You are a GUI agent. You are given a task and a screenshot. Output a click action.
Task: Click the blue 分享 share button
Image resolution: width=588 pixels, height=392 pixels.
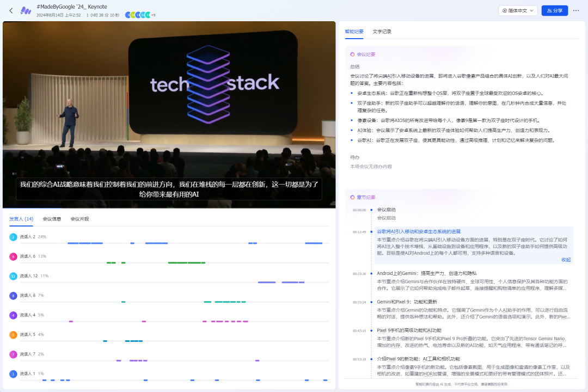555,10
